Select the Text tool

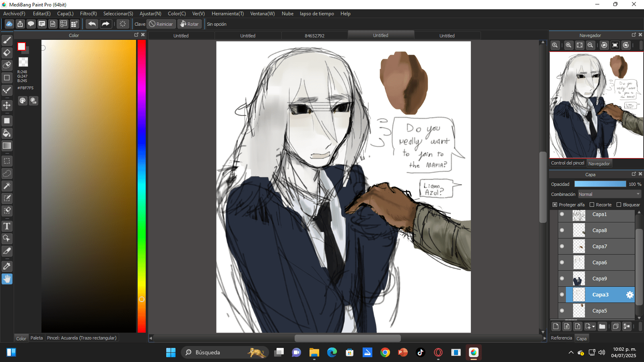tap(7, 226)
